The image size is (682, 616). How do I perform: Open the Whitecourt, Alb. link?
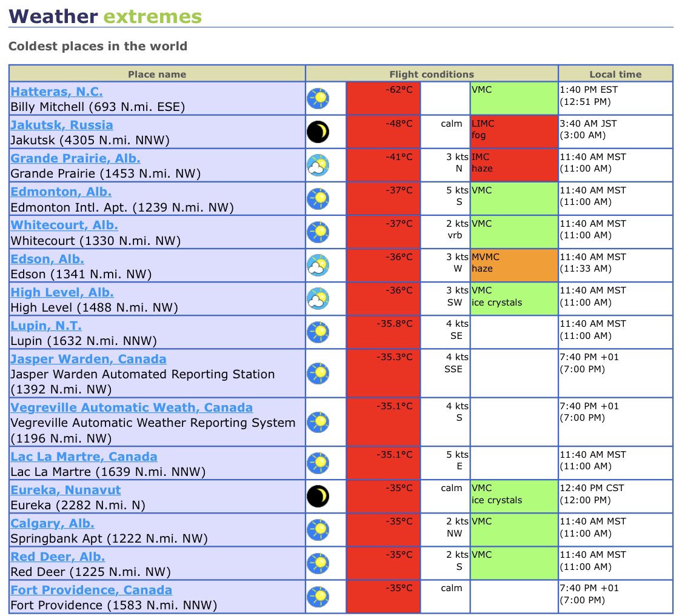click(x=64, y=226)
